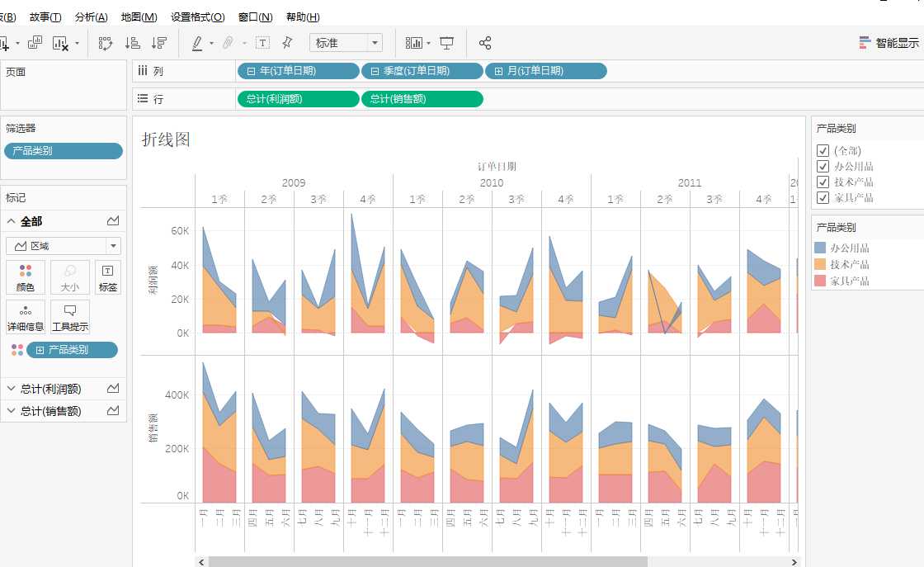Viewport: 924px width, 567px height.
Task: Open the 设置格式(O) menu
Action: click(198, 17)
